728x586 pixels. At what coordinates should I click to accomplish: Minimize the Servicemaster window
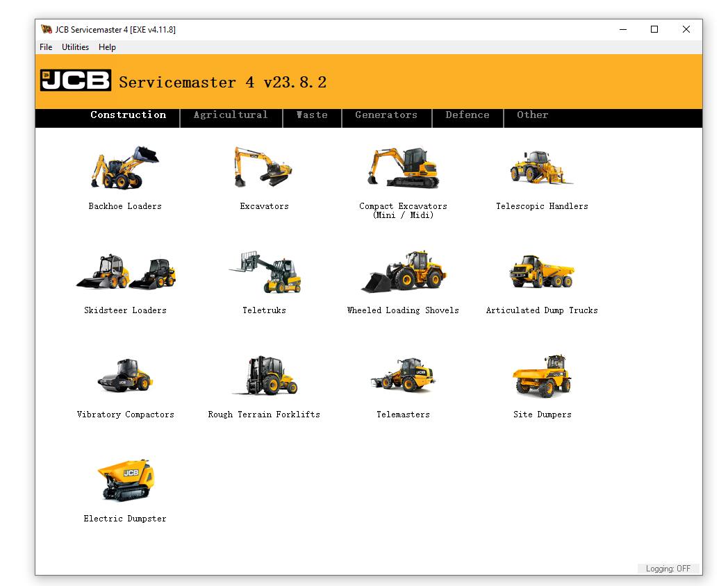click(x=623, y=29)
